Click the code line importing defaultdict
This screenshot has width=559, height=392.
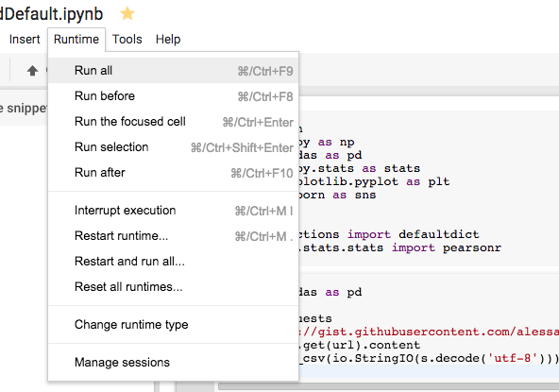(389, 234)
